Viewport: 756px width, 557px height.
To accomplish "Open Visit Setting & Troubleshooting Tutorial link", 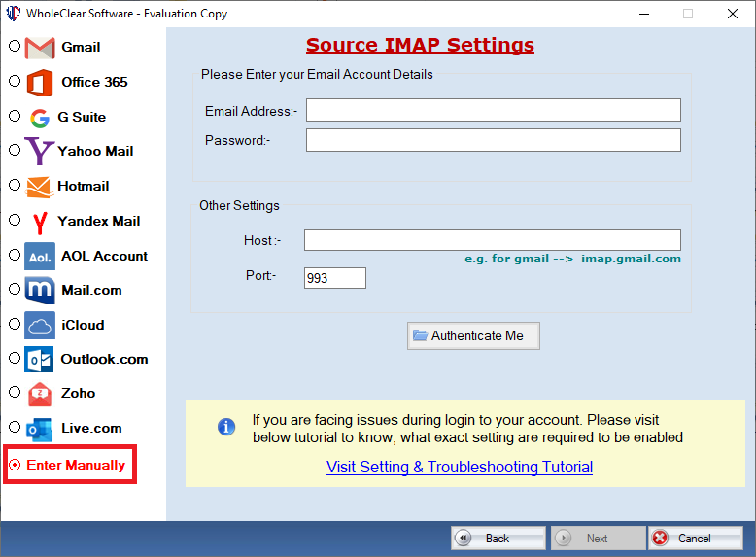I will [x=460, y=467].
